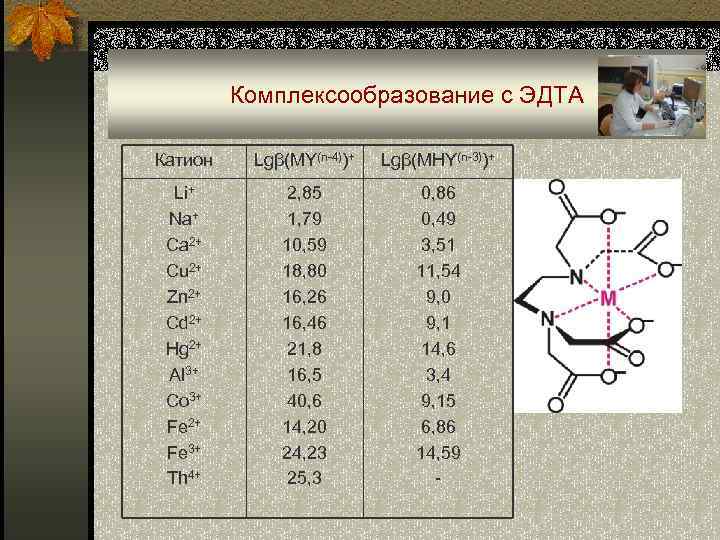Click the Hg2+ cation cell
This screenshot has width=720, height=540.
pos(184,349)
